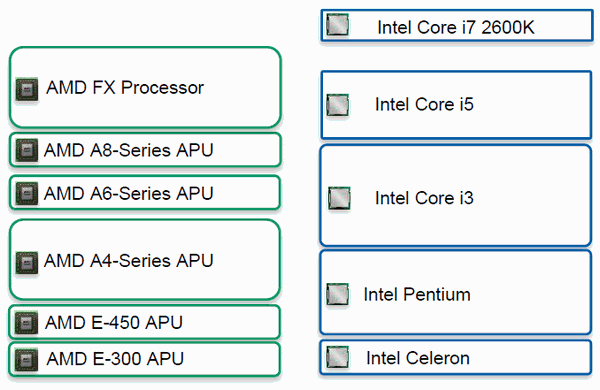The height and width of the screenshot is (390, 600).
Task: Select the AMD FX Processor label
Action: click(125, 88)
